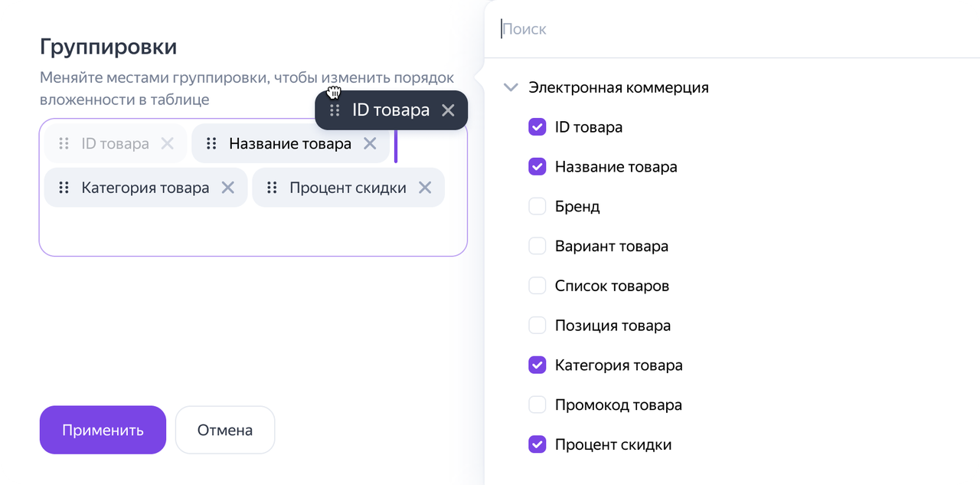Click the drag handle on the dark ID товара chip
Viewport: 980px width, 485px height.
click(335, 110)
